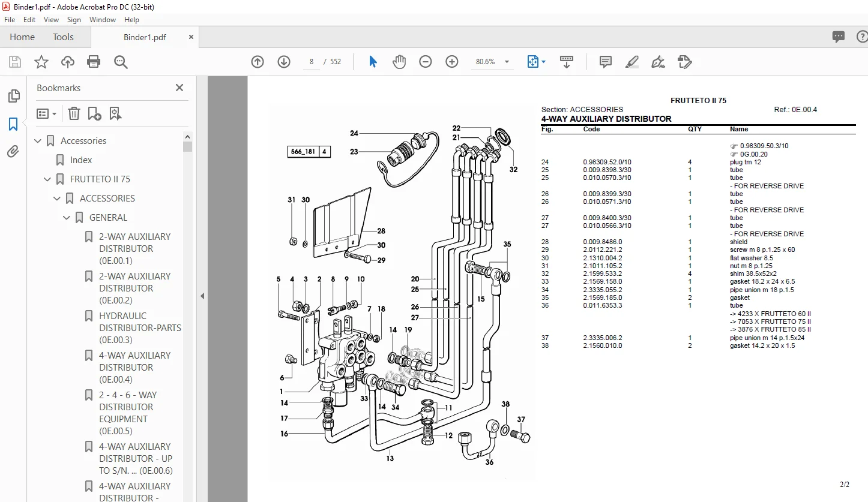The width and height of the screenshot is (868, 502).
Task: Open the Edit menu
Action: 29,20
